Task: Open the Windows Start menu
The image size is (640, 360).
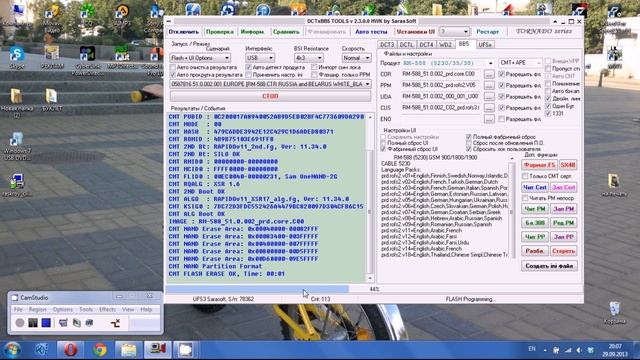Action: click(x=12, y=350)
